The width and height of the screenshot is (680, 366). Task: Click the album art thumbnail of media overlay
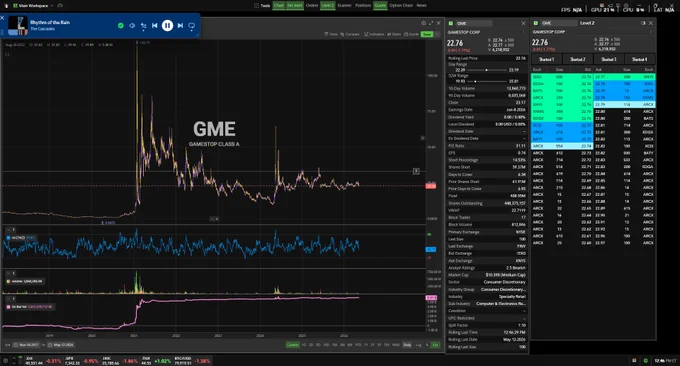tap(18, 26)
